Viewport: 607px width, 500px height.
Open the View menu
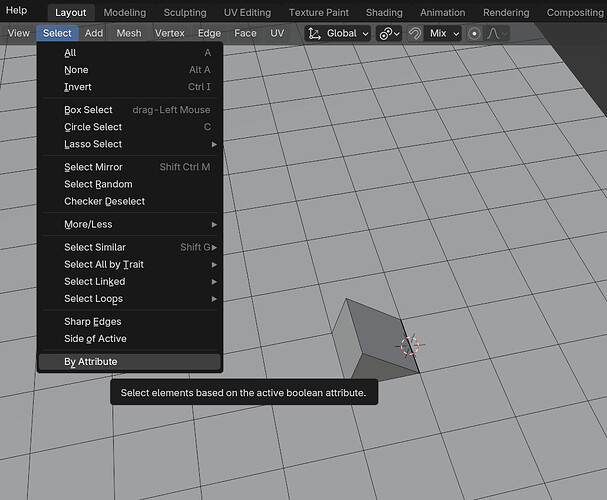19,33
